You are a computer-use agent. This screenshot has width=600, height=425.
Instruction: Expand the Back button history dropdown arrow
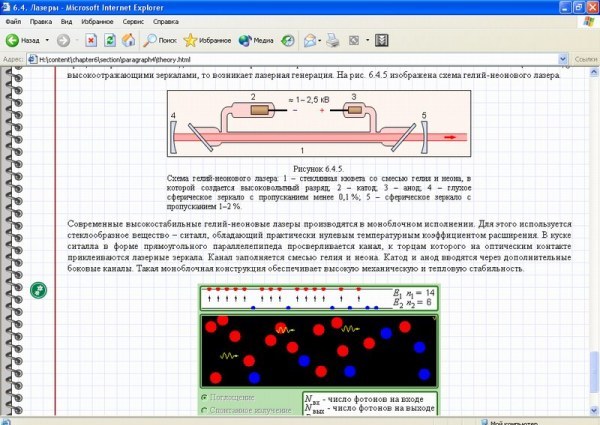click(47, 40)
